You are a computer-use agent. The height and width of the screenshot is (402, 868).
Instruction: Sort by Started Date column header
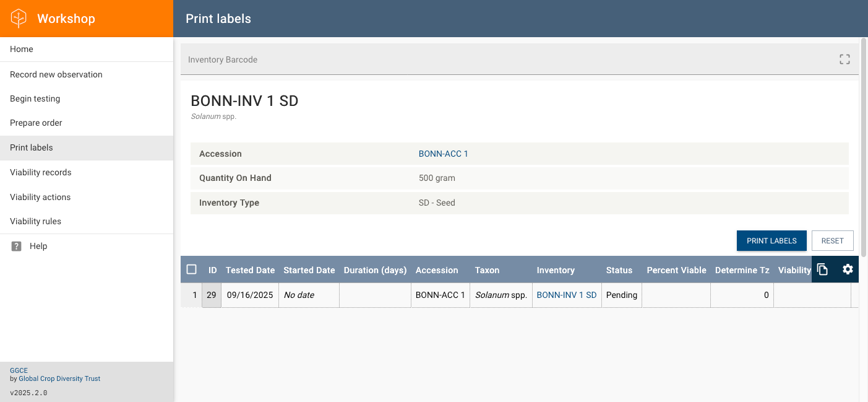[309, 270]
